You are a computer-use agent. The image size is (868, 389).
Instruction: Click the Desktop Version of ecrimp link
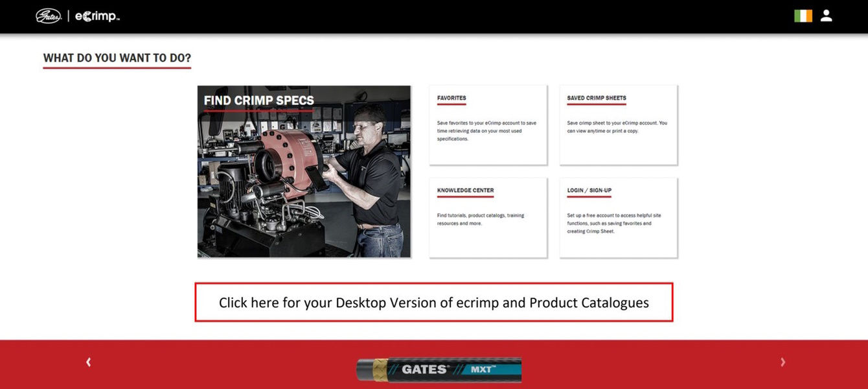click(x=434, y=302)
